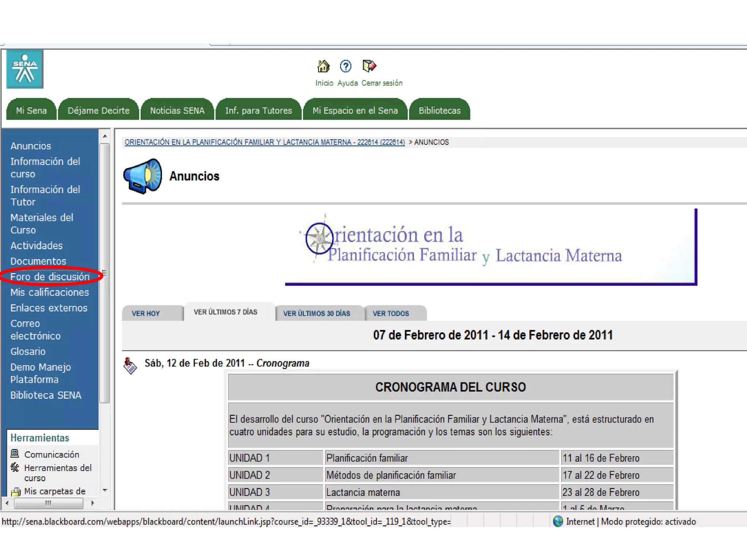Click the Internet globe status icon
Screen dimensions: 747x560
558,521
